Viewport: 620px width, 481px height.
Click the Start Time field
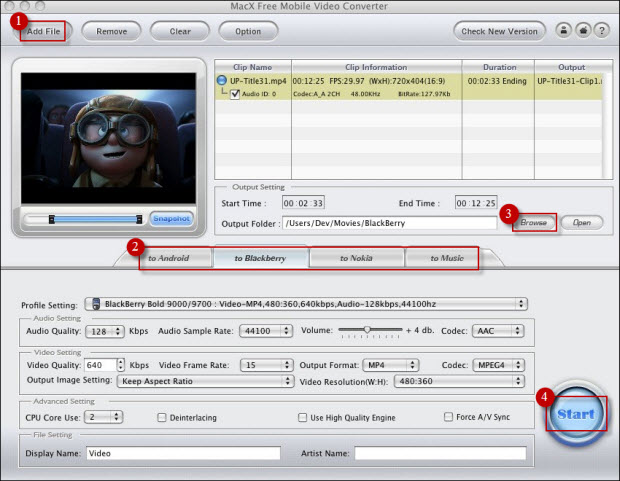[303, 203]
